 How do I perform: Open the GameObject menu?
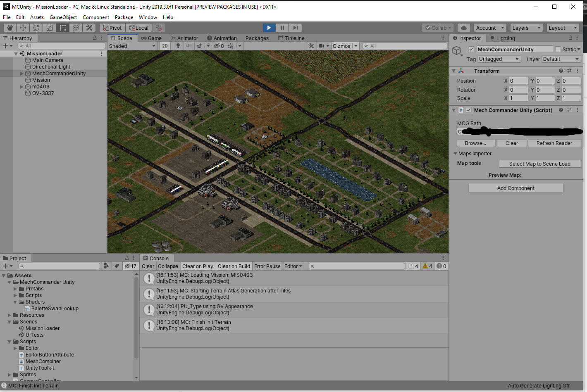tap(63, 17)
